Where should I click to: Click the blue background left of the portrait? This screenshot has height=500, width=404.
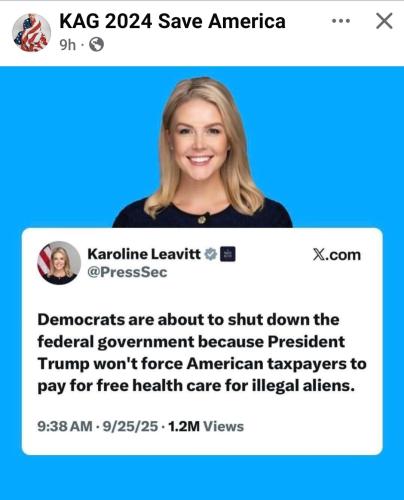point(57,147)
